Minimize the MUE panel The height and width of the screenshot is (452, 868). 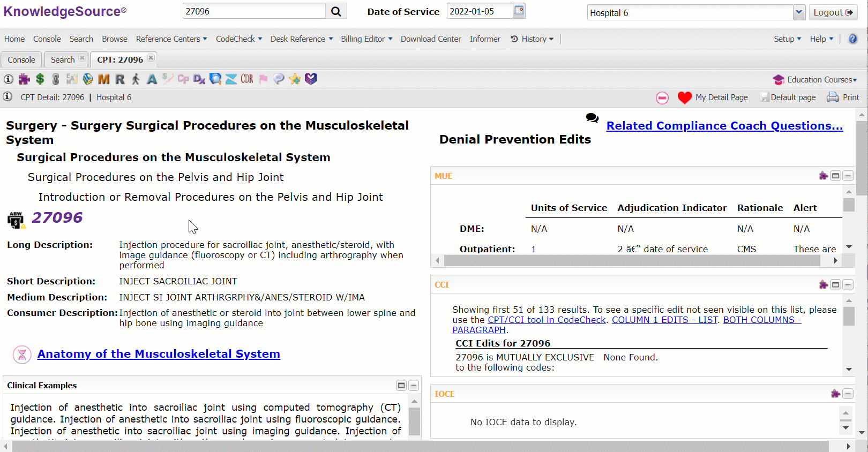click(x=848, y=176)
